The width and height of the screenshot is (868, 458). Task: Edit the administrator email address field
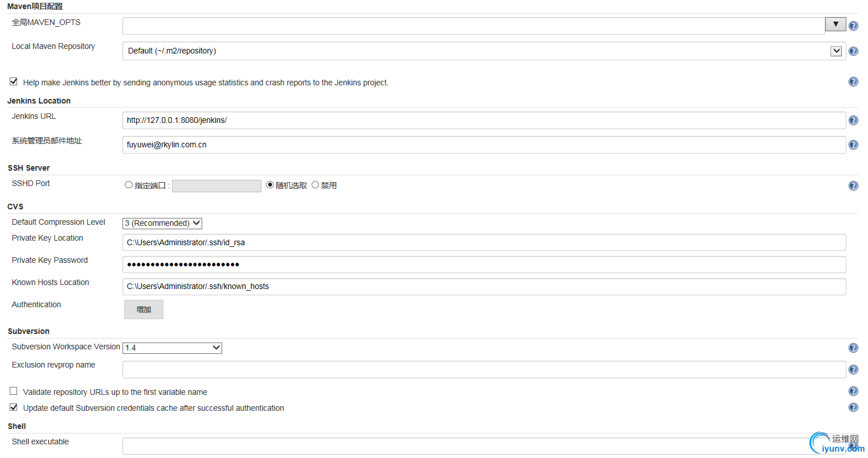(484, 145)
